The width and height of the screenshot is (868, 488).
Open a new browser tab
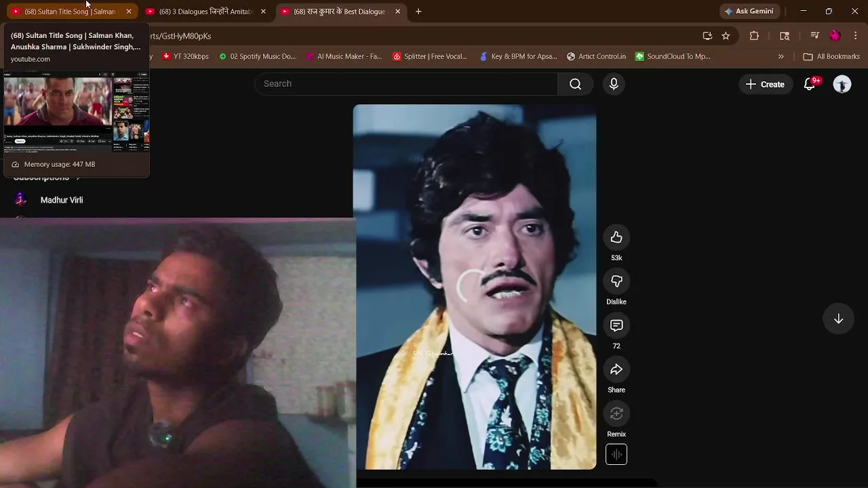[418, 12]
